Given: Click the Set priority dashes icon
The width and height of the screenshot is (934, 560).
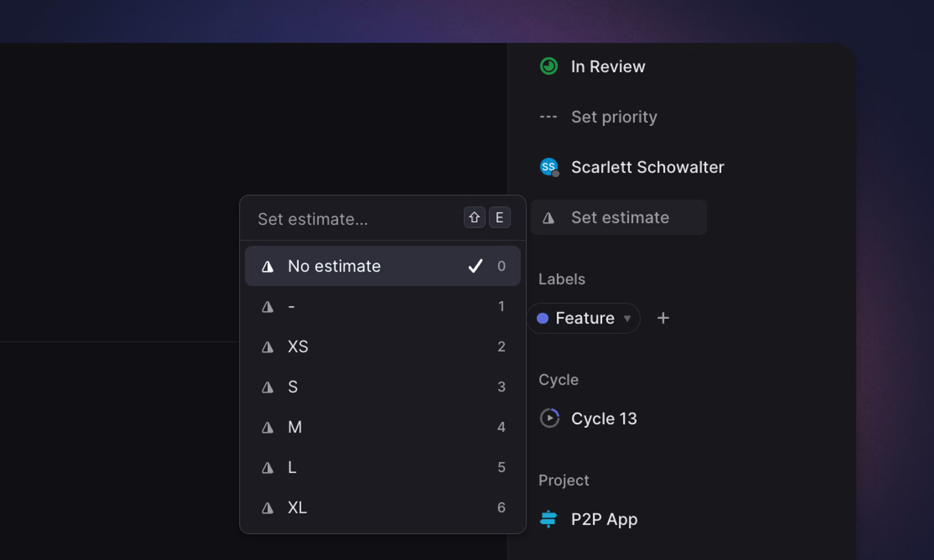Looking at the screenshot, I should 548,117.
